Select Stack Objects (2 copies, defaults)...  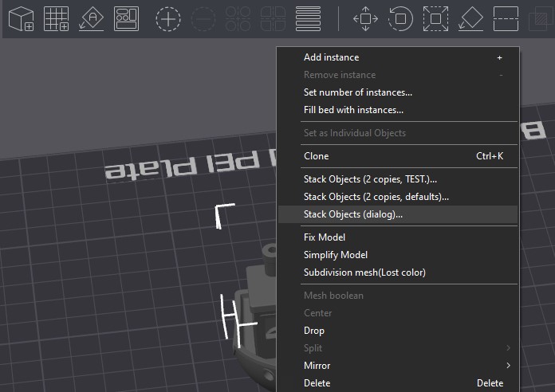pyautogui.click(x=398, y=197)
